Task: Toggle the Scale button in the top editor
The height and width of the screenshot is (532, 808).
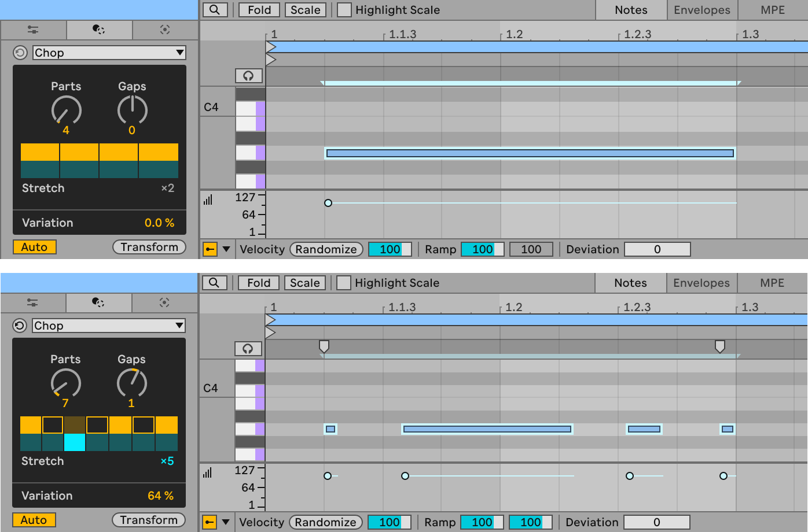Action: click(x=305, y=10)
